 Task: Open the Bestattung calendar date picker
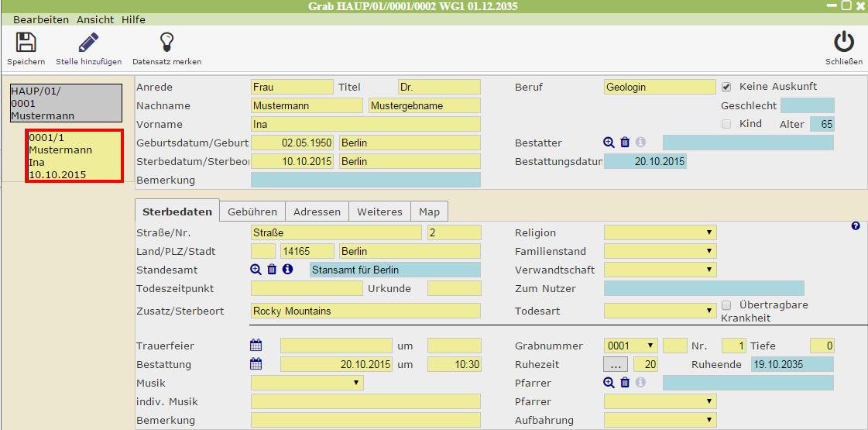256,364
